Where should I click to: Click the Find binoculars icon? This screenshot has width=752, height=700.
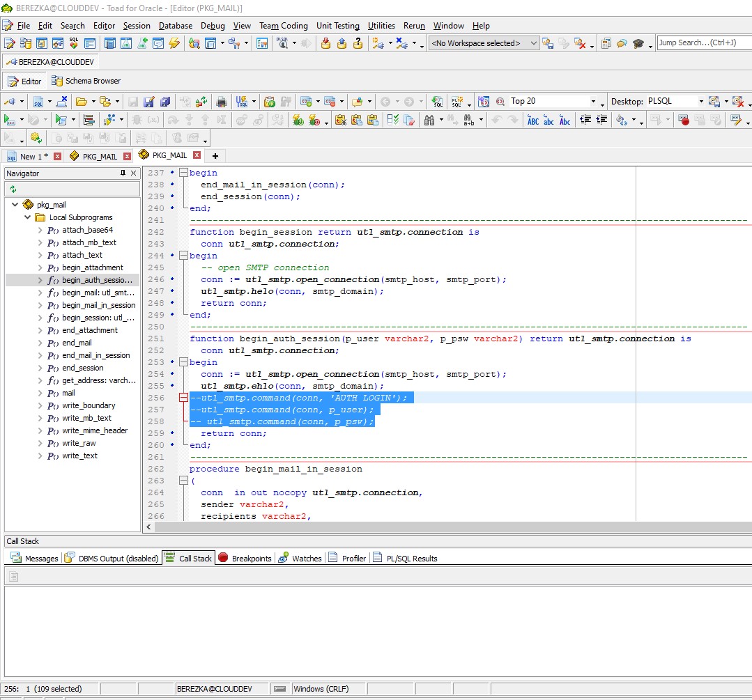tap(429, 120)
